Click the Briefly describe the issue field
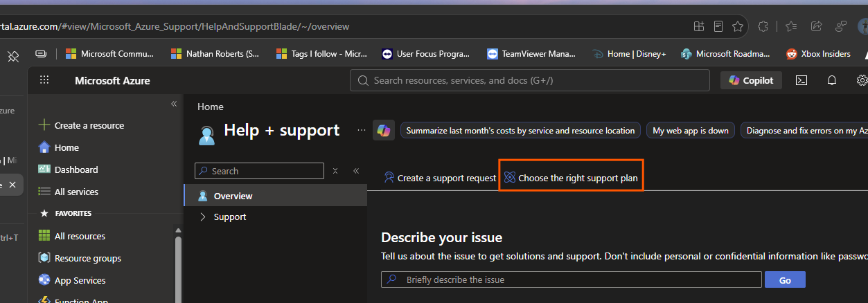Viewport: 868px width, 303px height. (572, 279)
